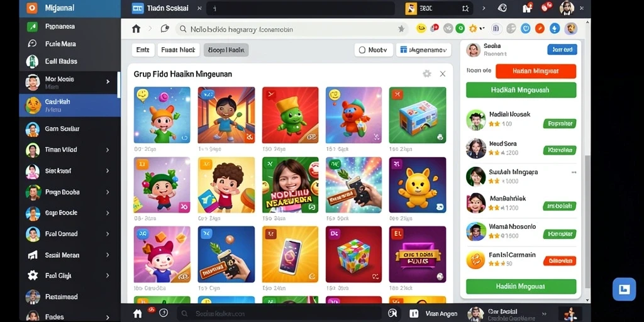
Task: Open green Papanesa icon in sidebar
Action: pyautogui.click(x=33, y=26)
